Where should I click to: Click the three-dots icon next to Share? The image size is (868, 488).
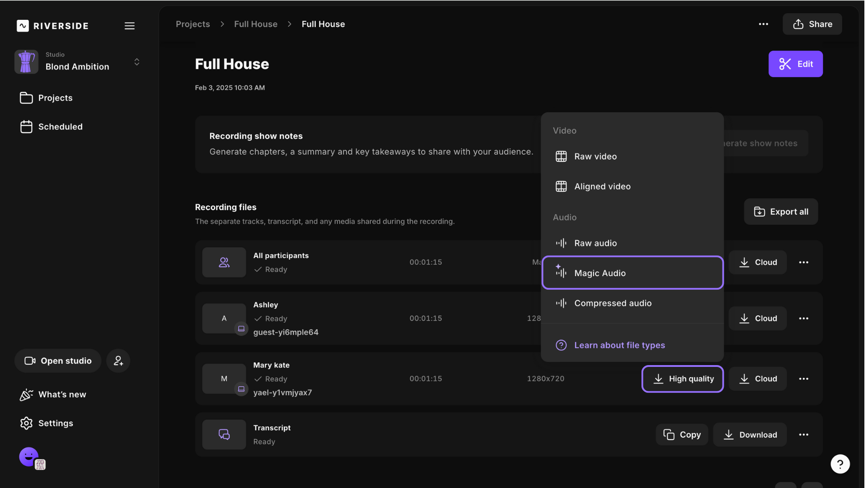click(763, 24)
